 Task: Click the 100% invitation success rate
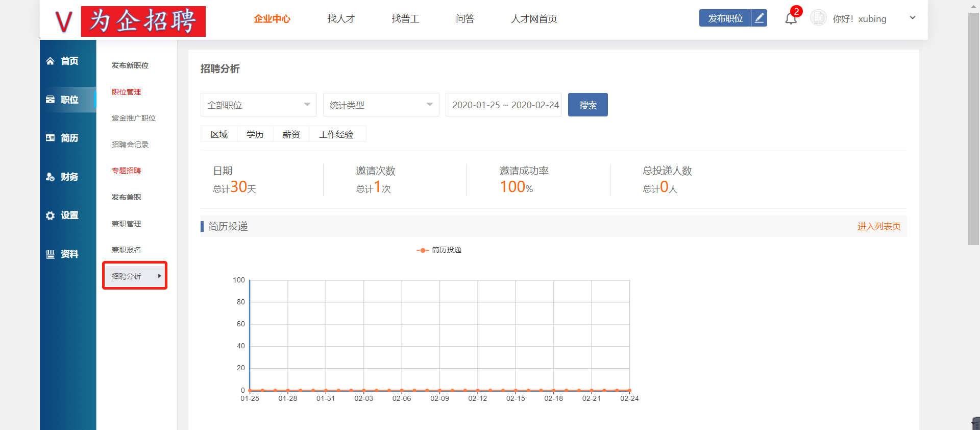pos(516,187)
